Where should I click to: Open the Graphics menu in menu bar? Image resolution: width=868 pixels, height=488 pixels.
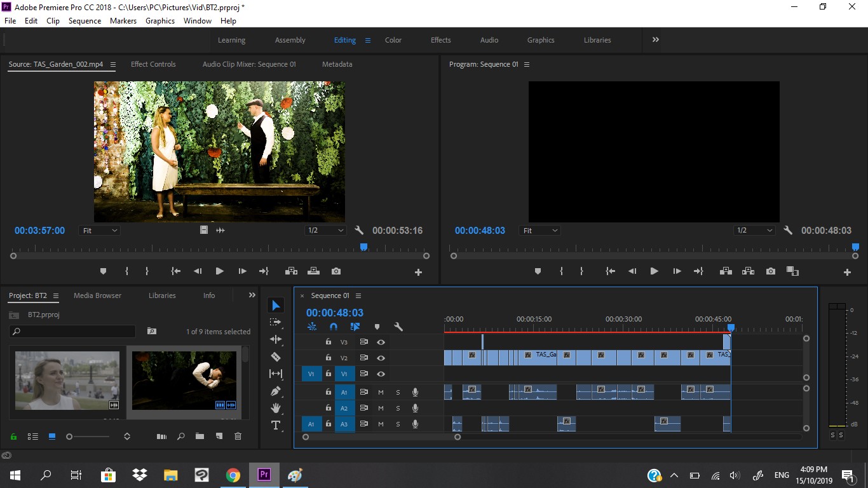point(160,21)
